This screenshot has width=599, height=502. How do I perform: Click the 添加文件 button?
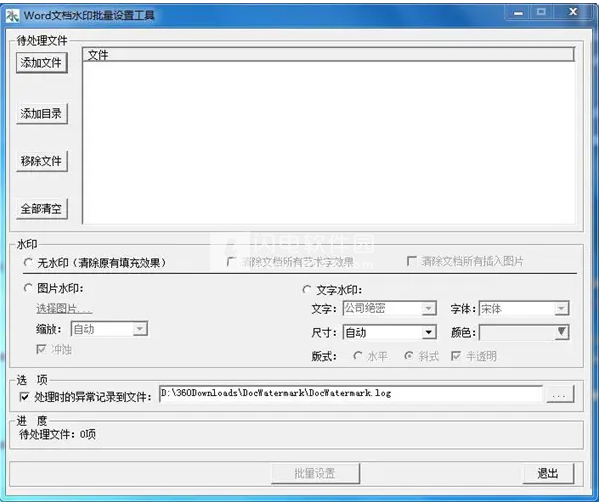pos(42,63)
